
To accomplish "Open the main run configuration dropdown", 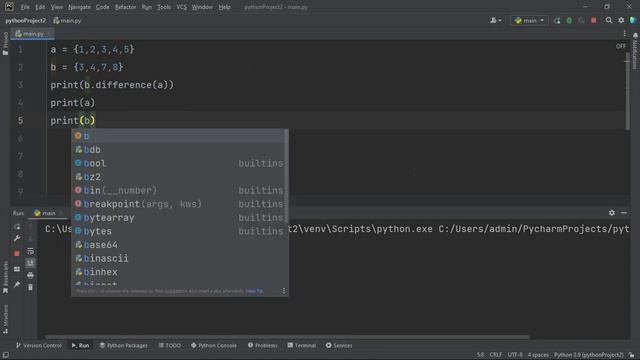I will coord(529,20).
